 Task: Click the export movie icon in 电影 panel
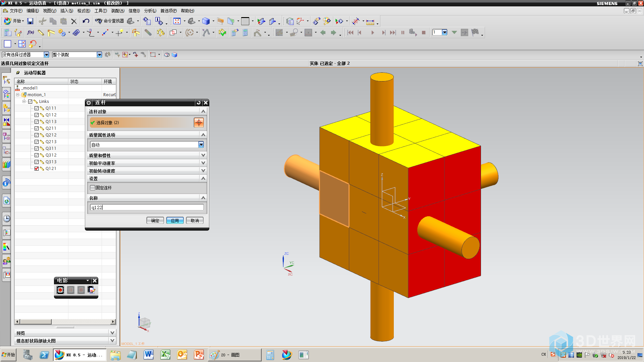coord(91,290)
